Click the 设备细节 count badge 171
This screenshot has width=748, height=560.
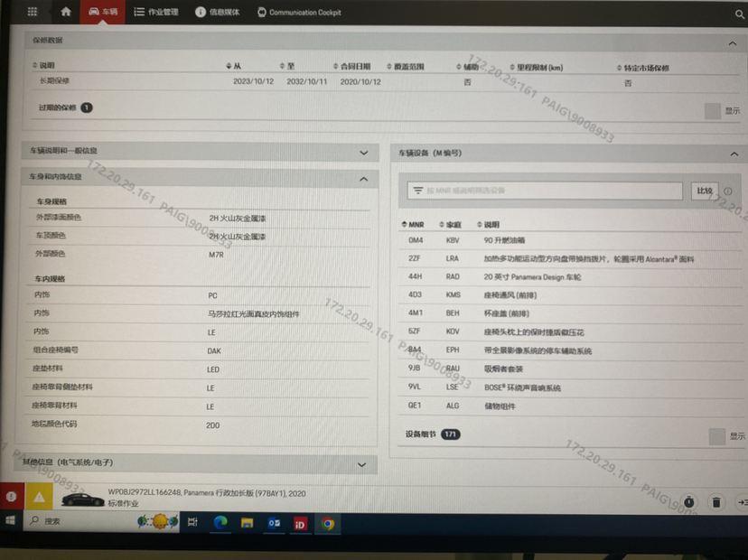point(450,434)
